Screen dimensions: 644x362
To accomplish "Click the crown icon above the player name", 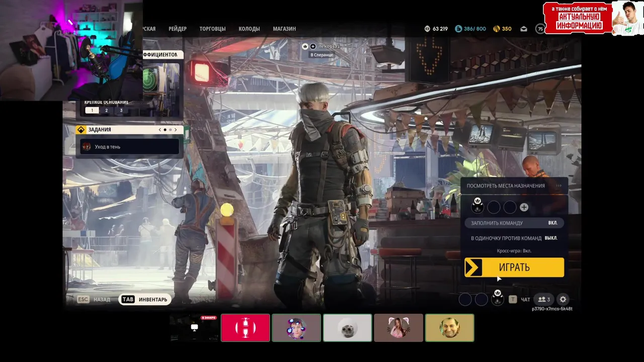I will point(305,46).
